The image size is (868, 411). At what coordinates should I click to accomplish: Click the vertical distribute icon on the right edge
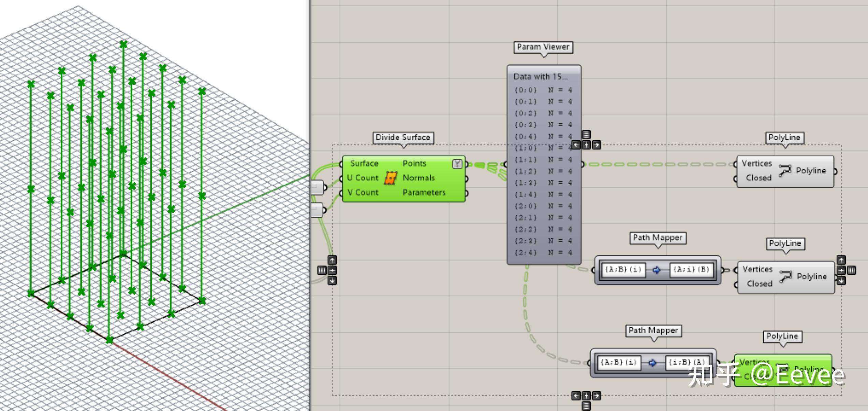point(852,270)
